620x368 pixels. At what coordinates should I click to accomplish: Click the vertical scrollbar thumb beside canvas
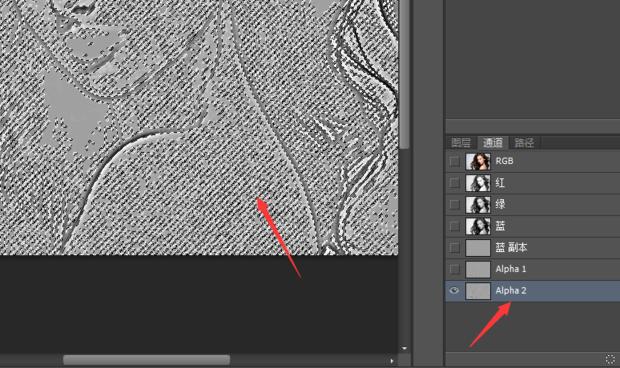404,74
